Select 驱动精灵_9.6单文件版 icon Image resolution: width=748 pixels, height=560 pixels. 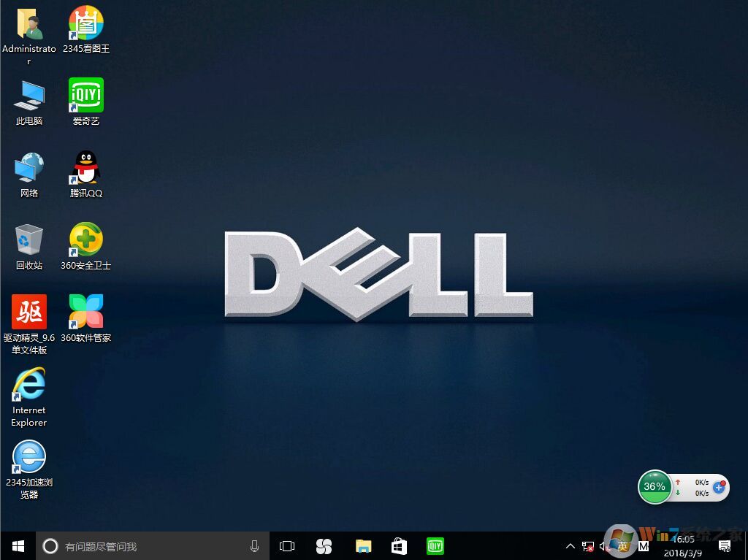pyautogui.click(x=29, y=312)
